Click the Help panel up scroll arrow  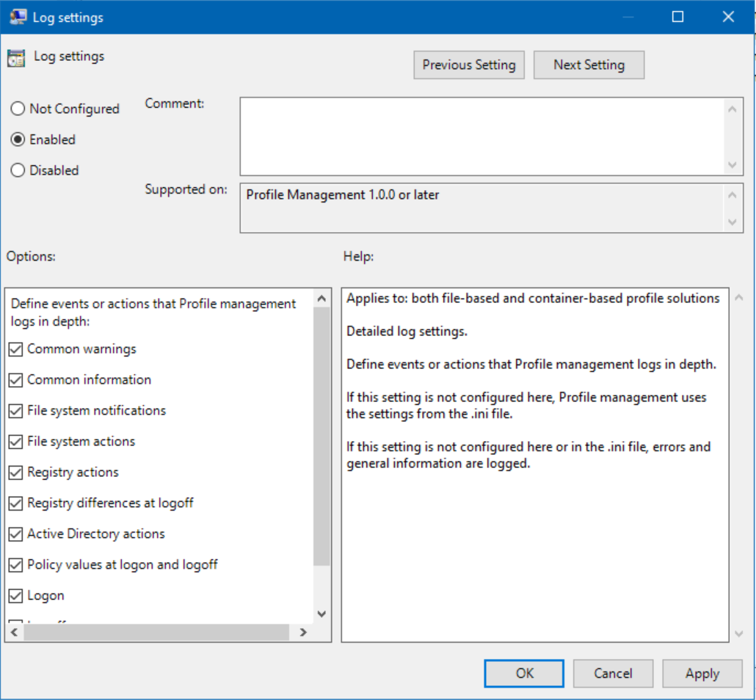click(x=738, y=298)
